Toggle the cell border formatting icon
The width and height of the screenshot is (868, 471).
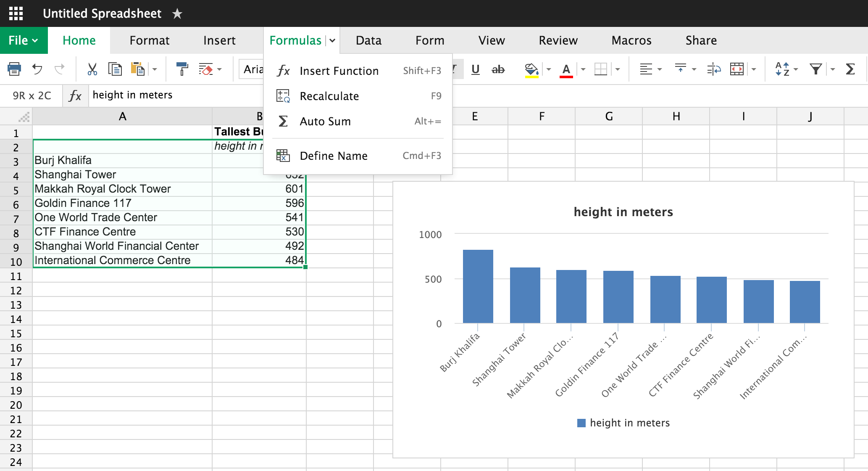[x=602, y=70]
